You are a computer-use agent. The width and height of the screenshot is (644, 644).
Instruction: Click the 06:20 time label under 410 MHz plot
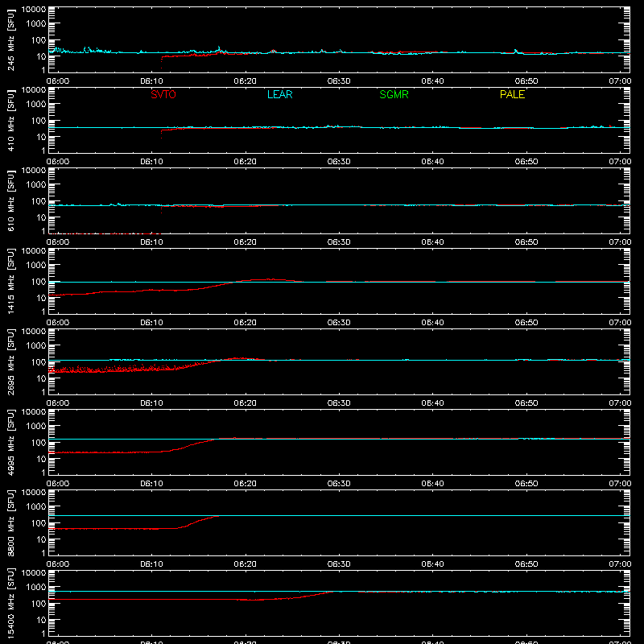pyautogui.click(x=246, y=162)
